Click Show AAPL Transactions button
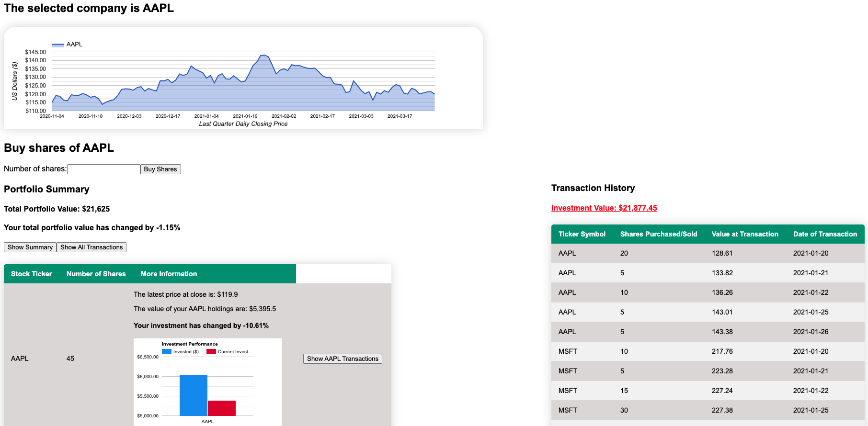This screenshot has height=426, width=868. tap(343, 359)
